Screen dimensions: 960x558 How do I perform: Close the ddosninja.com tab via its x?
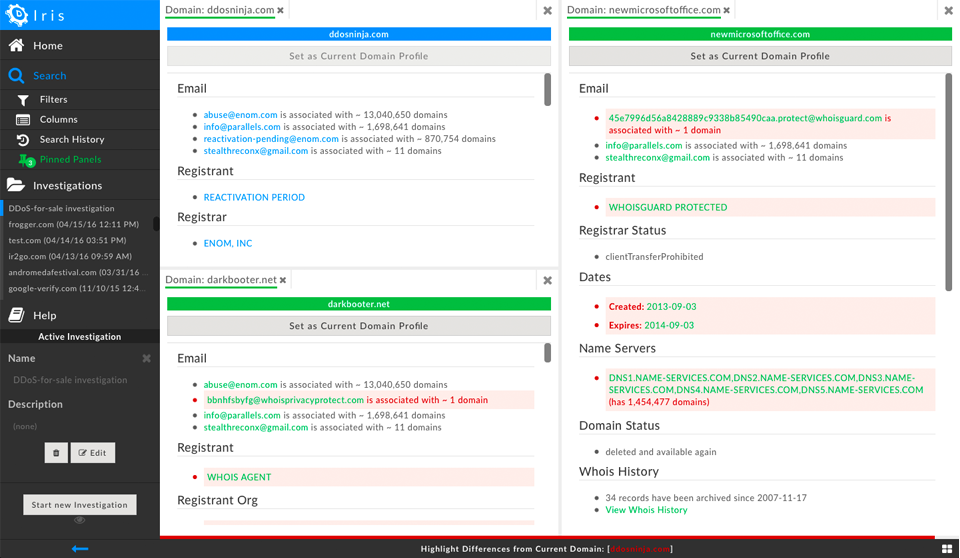click(280, 10)
